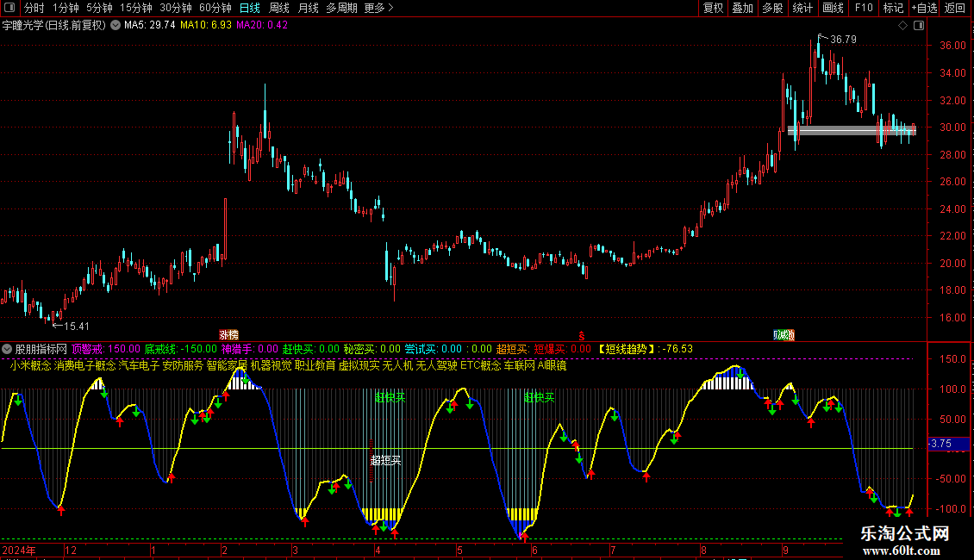Click the 叠加 overlay button
This screenshot has width=974, height=560.
coord(742,8)
